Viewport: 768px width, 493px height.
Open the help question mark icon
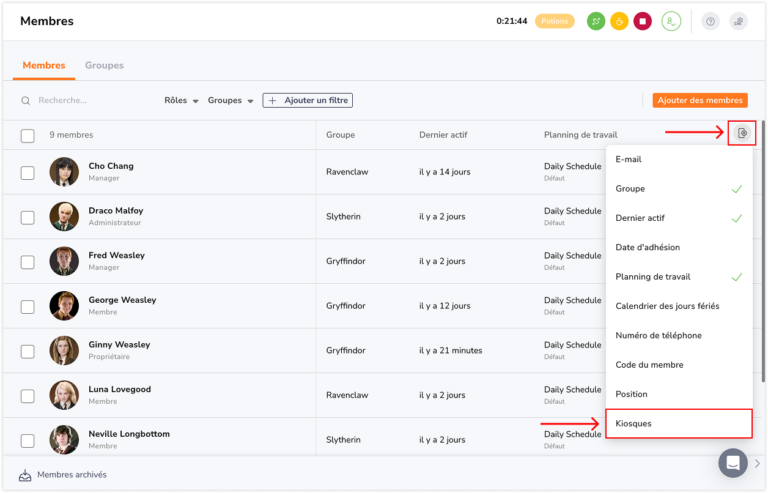pos(710,21)
